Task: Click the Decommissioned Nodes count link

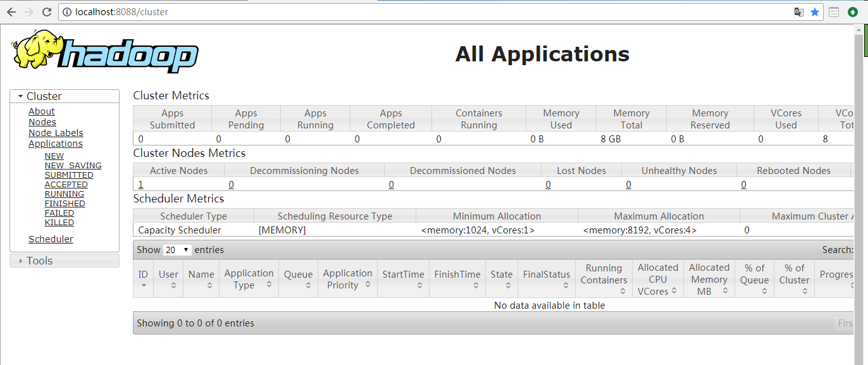Action: coord(392,185)
